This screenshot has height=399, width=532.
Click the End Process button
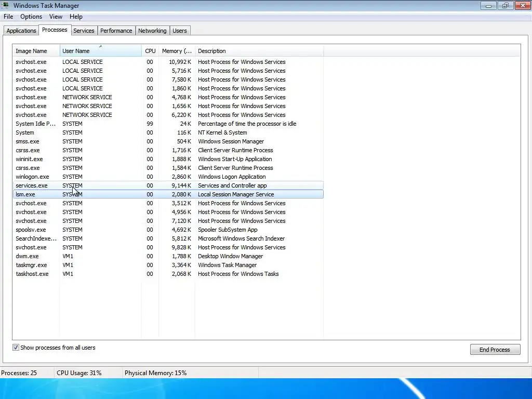click(x=495, y=350)
